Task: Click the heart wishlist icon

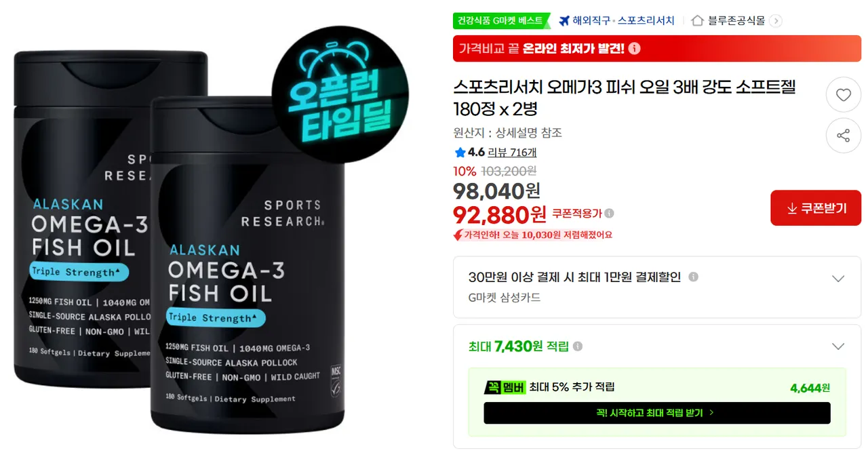Action: pos(843,95)
